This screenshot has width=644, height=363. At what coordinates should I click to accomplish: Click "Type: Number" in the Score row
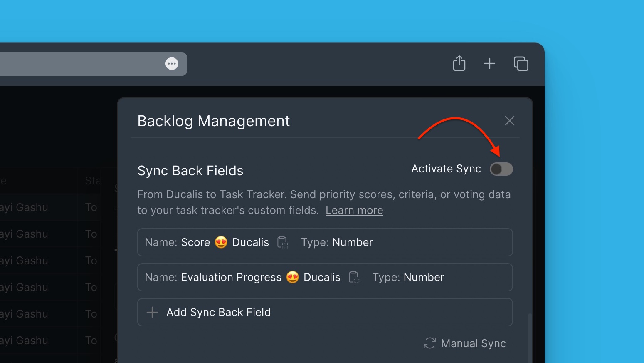pyautogui.click(x=337, y=242)
